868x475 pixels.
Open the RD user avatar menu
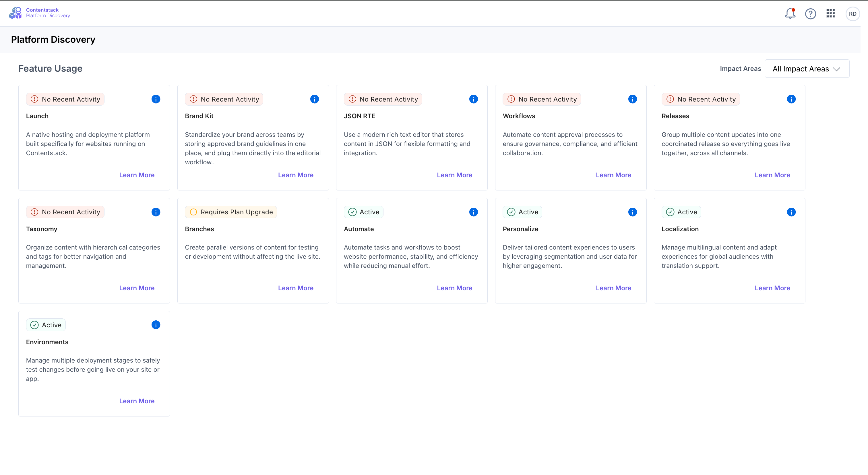(x=852, y=14)
